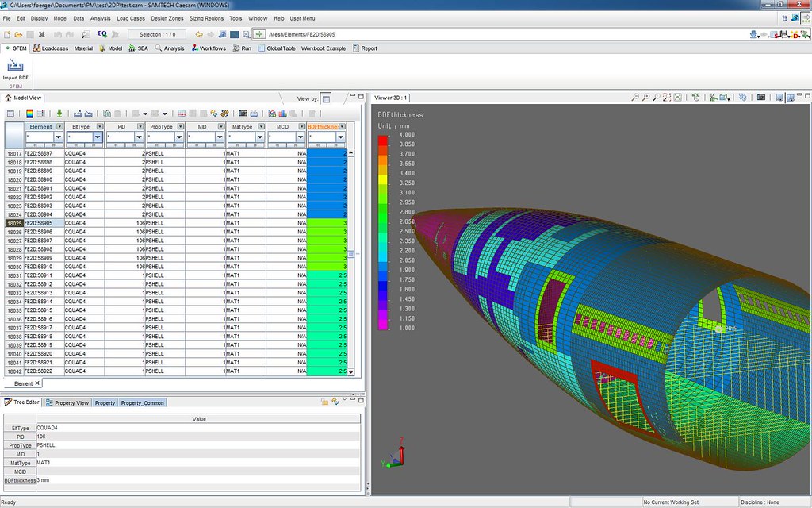The image size is (812, 508).
Task: Click the new file icon in top toolbar
Action: tap(7, 34)
